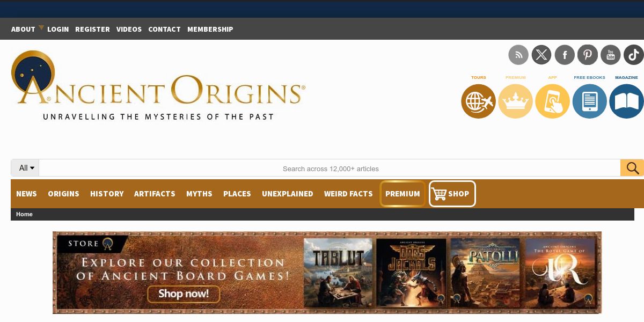
Task: Open the TikTok social icon
Action: [634, 55]
